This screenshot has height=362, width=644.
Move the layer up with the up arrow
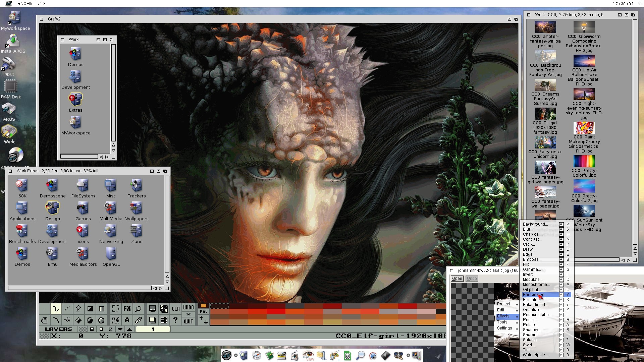point(129,329)
